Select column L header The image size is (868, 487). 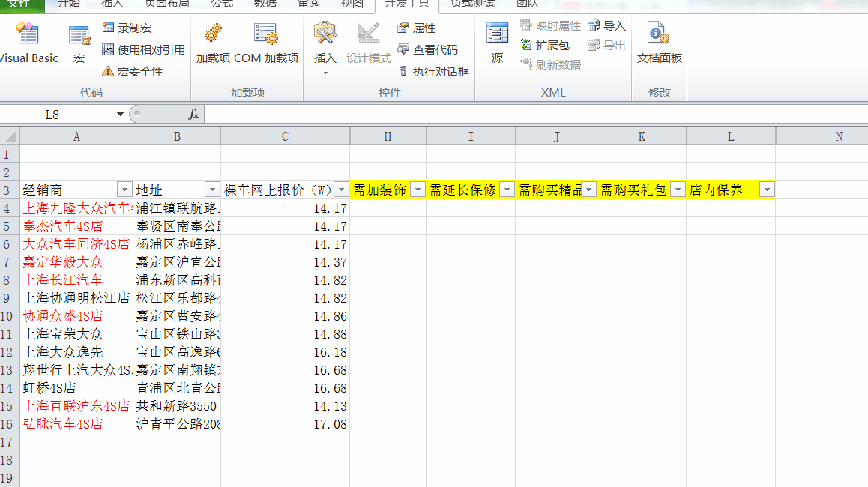pos(731,136)
